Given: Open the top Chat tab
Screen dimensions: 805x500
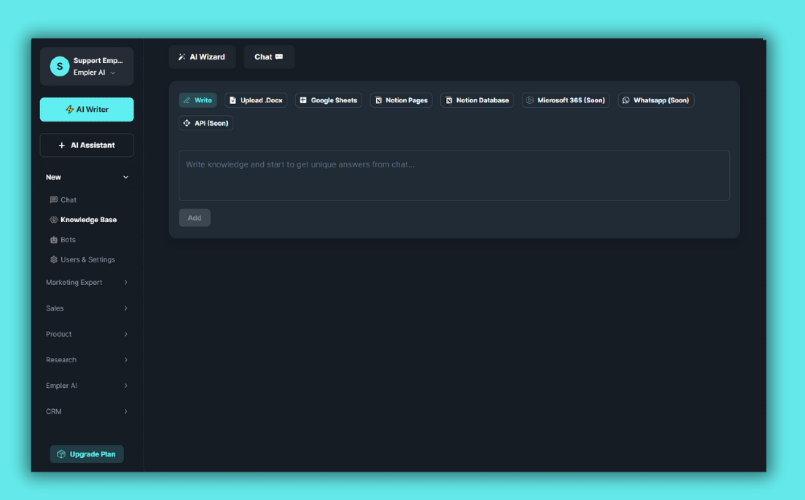Looking at the screenshot, I should coord(269,56).
